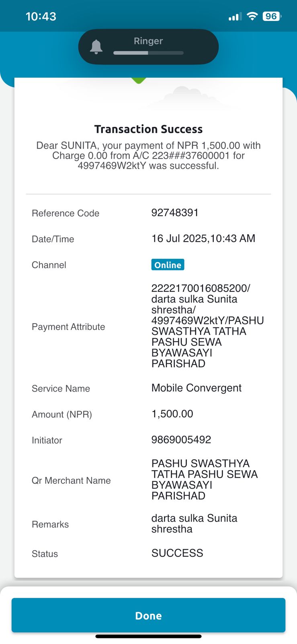
Task: Tap the reference code 92748391
Action: (175, 213)
